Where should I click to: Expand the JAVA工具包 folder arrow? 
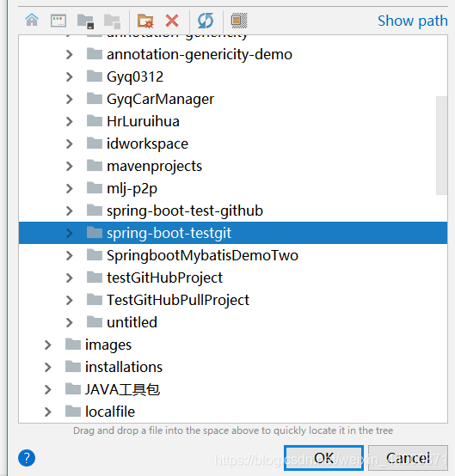tap(47, 389)
